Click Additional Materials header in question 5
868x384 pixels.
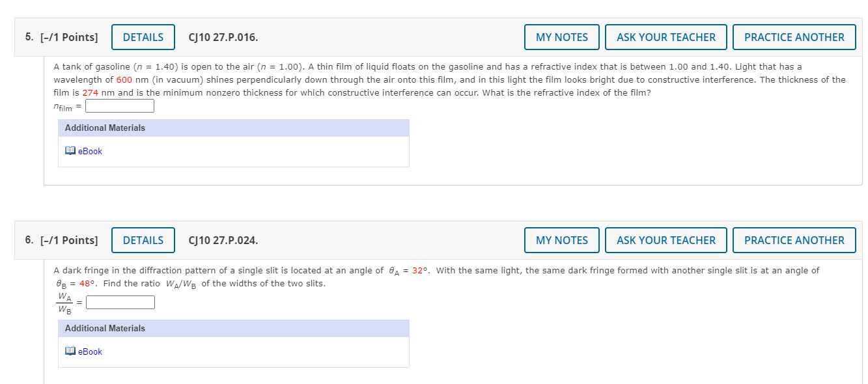tap(105, 128)
